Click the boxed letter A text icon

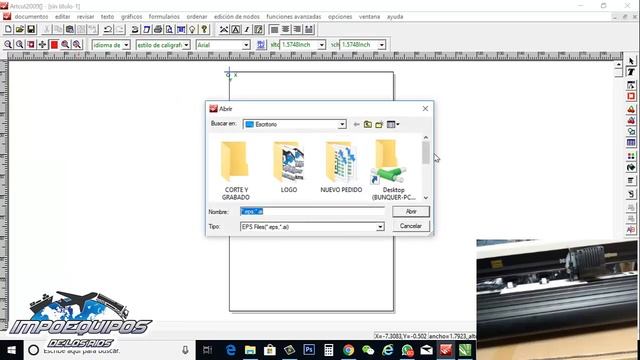(x=236, y=29)
